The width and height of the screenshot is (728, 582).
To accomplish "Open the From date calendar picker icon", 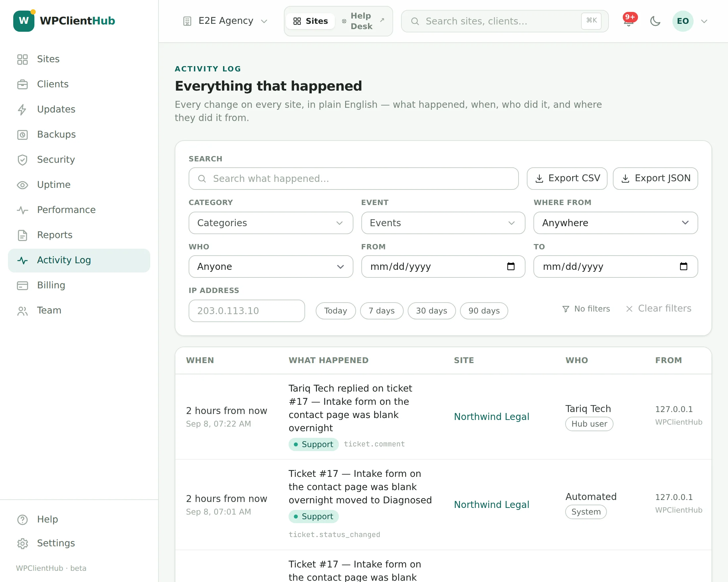I will (511, 267).
